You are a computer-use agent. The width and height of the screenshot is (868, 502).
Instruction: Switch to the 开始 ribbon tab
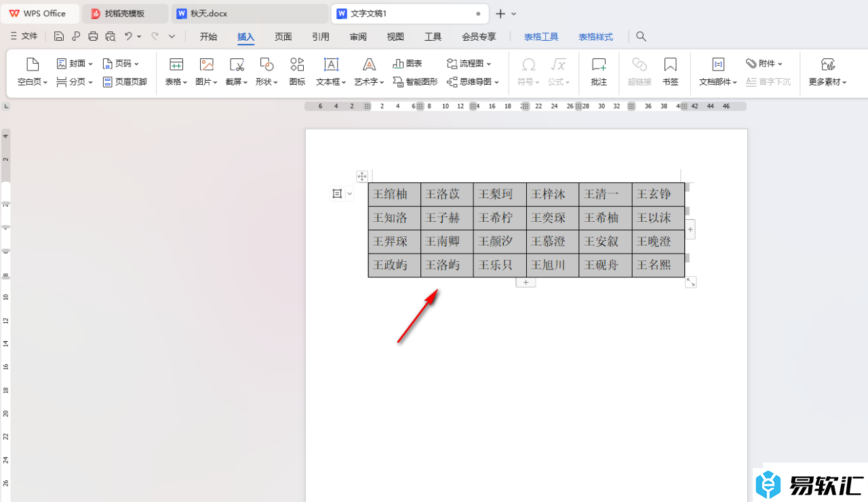208,37
